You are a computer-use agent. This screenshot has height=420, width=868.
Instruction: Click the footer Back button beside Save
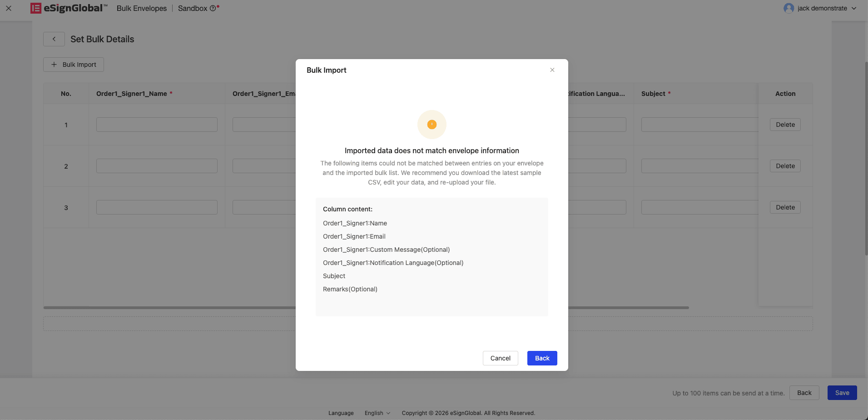tap(804, 393)
